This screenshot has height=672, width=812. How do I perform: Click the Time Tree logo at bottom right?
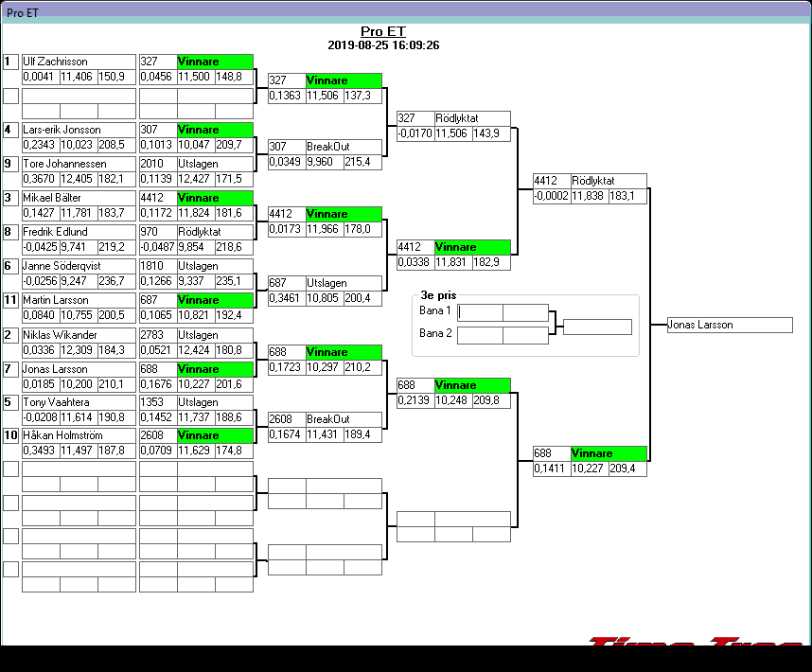tap(696, 643)
